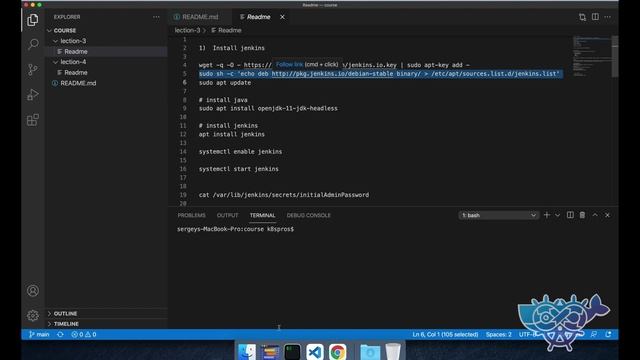Click the editor vertical scrollbar
The height and width of the screenshot is (360, 640).
point(615,56)
